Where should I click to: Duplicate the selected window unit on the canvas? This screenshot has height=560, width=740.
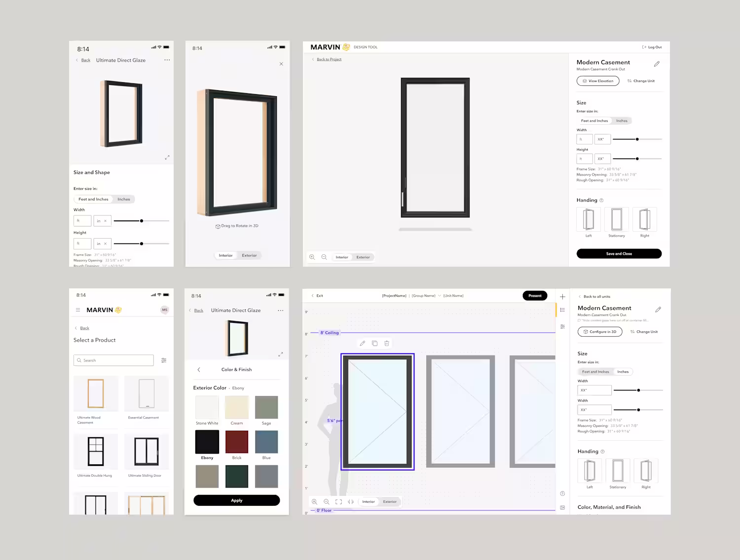[374, 343]
